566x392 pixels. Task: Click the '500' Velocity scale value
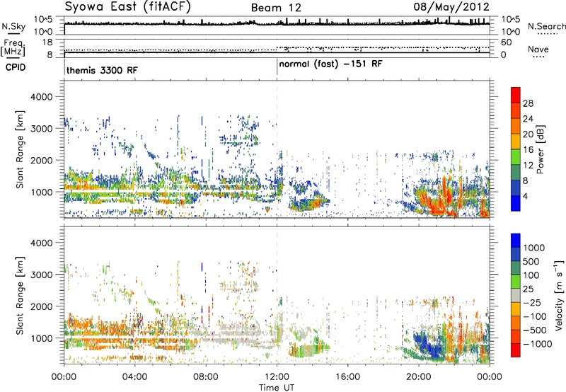click(x=531, y=261)
